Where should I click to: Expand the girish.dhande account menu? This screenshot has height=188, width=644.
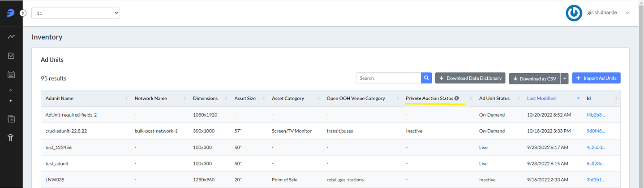click(627, 13)
